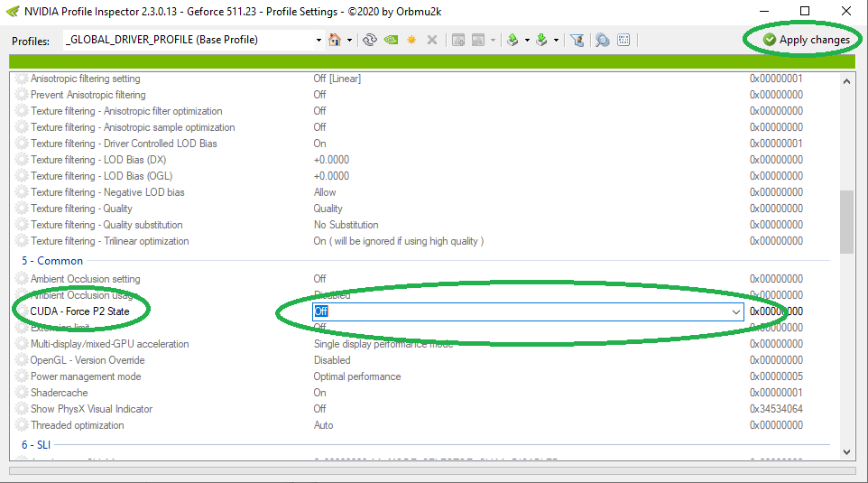868x483 pixels.
Task: Open the Profiles combo box dropdown arrow
Action: (x=319, y=40)
